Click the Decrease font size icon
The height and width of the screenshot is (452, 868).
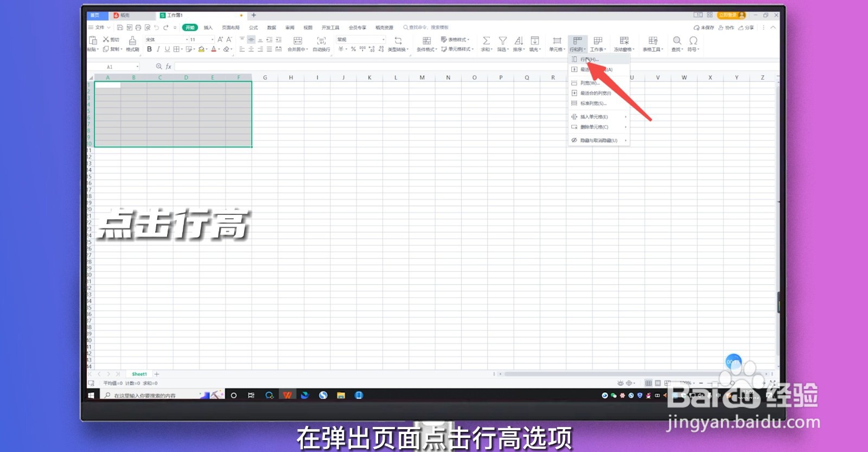[x=229, y=40]
